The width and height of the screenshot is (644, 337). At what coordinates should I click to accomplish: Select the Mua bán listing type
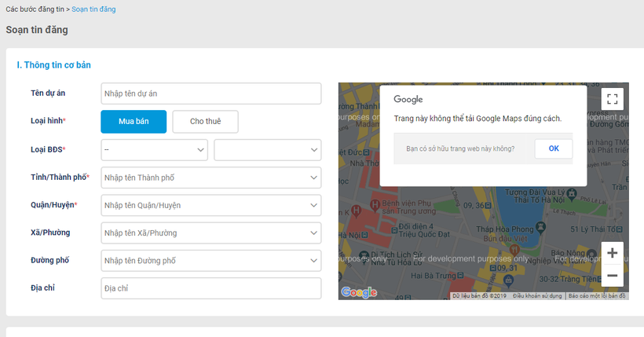tap(134, 122)
